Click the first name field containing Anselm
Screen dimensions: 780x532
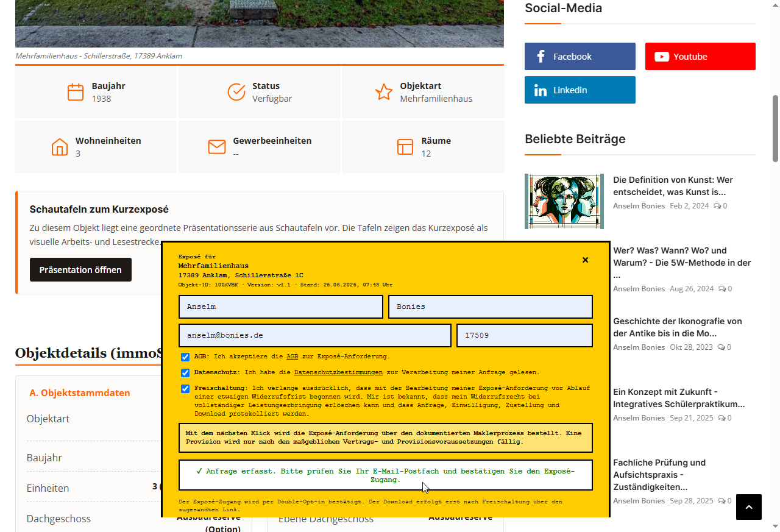point(281,307)
